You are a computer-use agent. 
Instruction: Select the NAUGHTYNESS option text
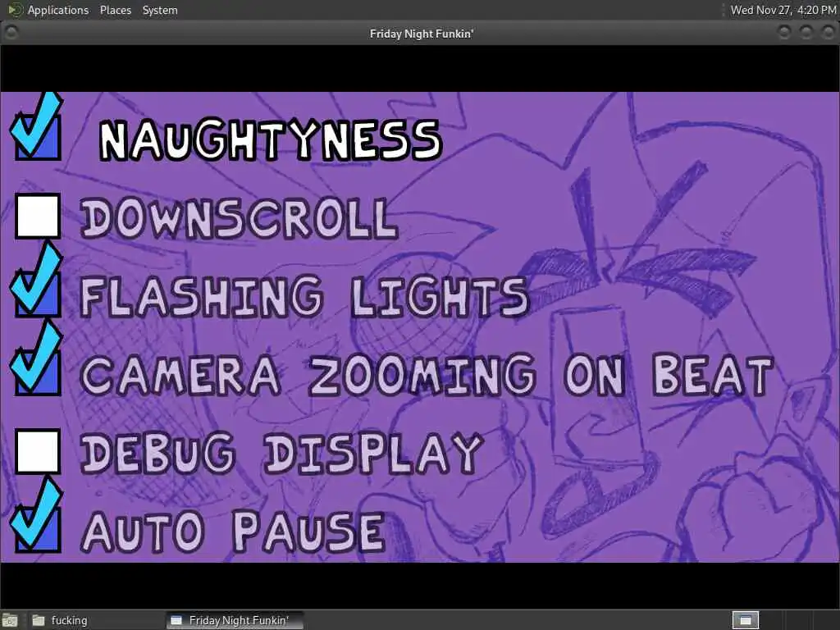(271, 140)
